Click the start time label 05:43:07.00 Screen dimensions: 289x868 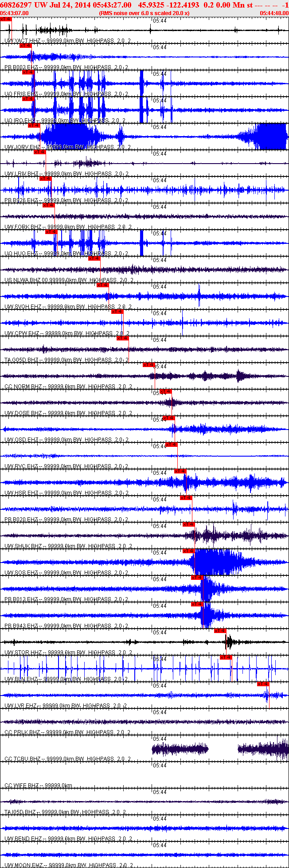pos(14,13)
